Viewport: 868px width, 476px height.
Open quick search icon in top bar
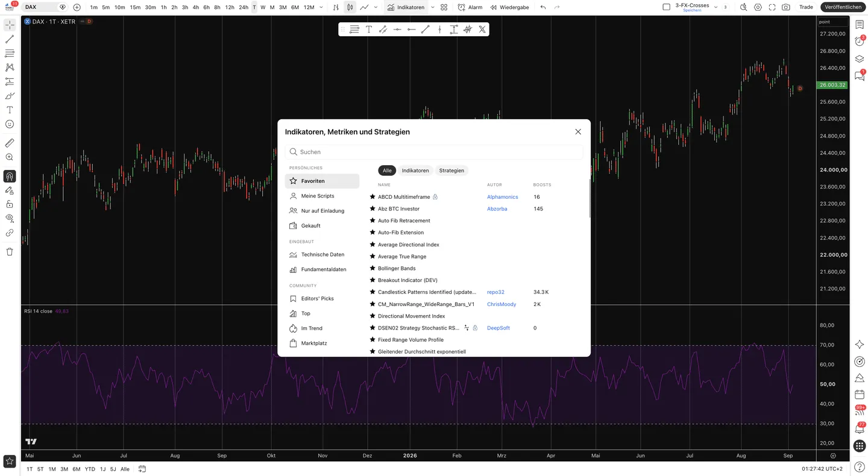pos(743,7)
